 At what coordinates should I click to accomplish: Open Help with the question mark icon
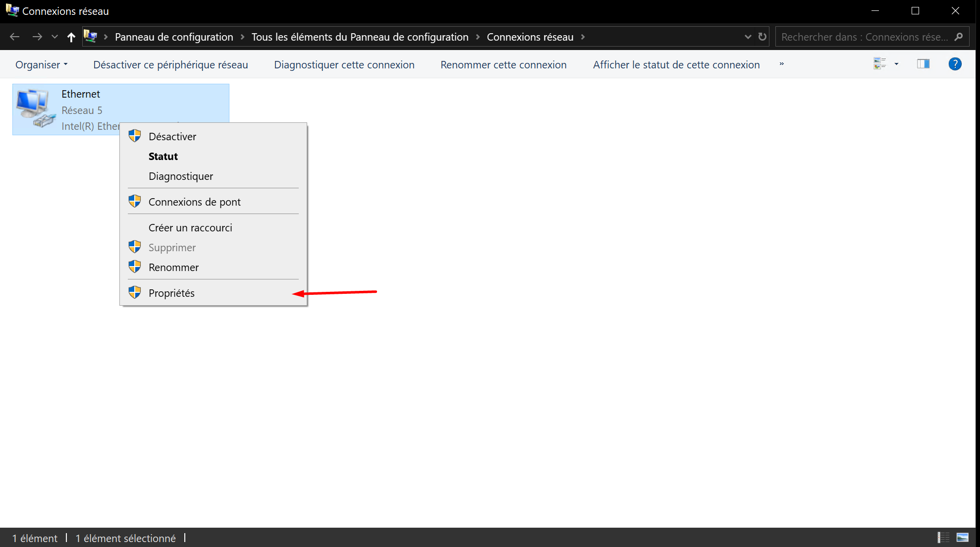(955, 64)
